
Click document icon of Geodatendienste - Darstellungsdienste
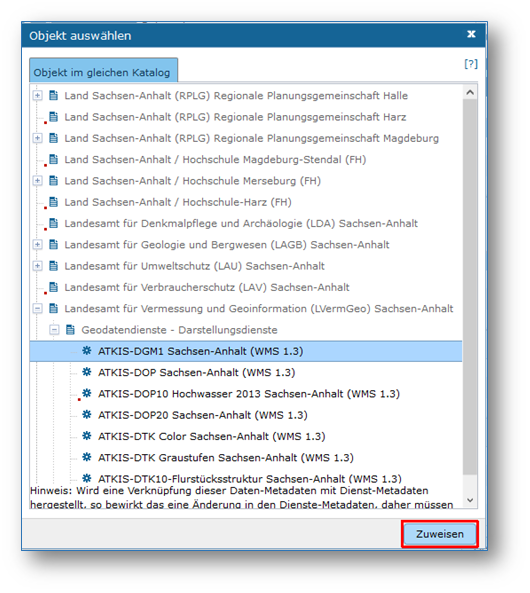tap(70, 330)
